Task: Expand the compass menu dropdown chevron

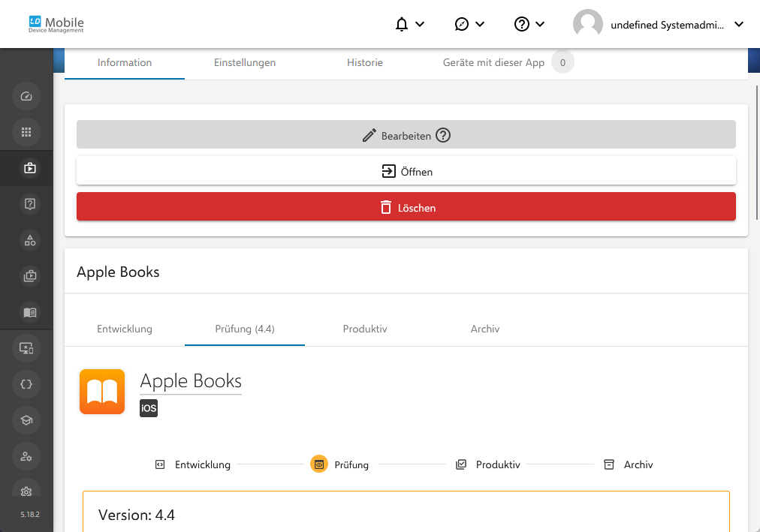Action: tap(480, 24)
